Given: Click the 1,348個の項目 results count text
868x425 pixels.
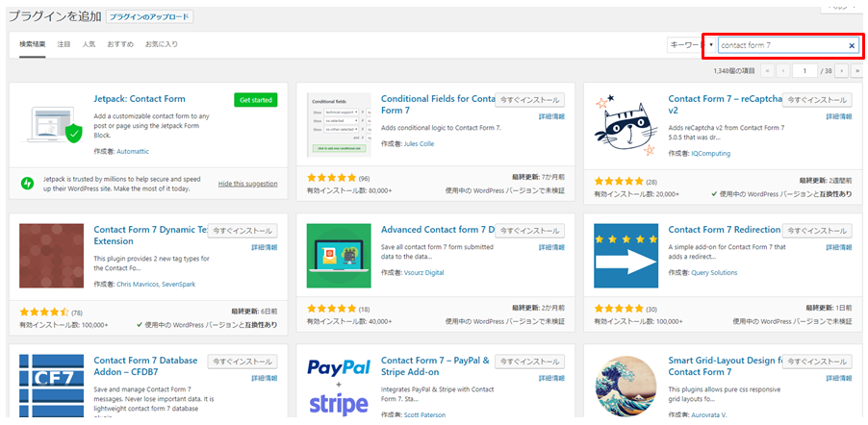Looking at the screenshot, I should coord(734,71).
